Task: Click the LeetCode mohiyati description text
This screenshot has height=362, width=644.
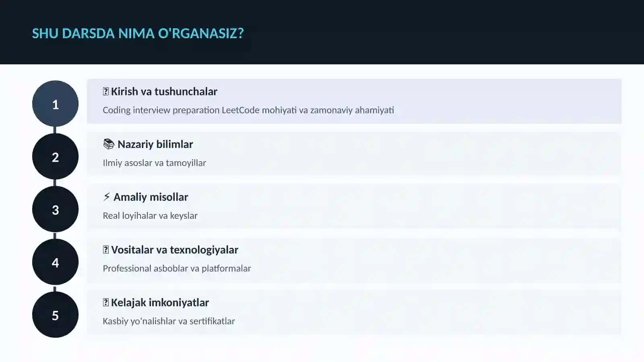Action: 248,110
